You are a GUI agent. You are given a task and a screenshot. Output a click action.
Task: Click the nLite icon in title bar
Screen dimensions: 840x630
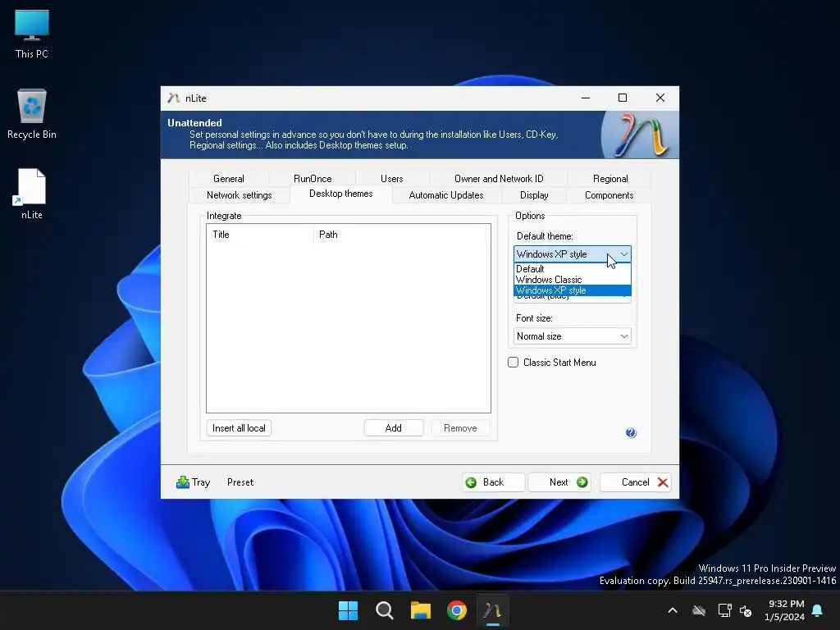pyautogui.click(x=173, y=98)
